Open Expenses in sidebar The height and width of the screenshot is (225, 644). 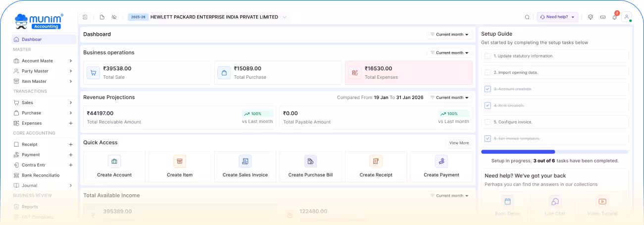pyautogui.click(x=32, y=123)
